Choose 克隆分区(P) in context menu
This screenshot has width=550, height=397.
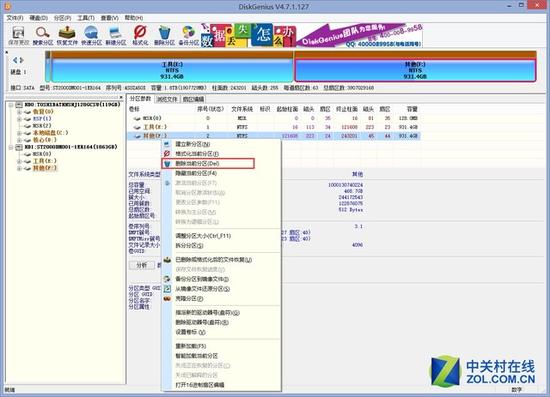click(x=189, y=299)
